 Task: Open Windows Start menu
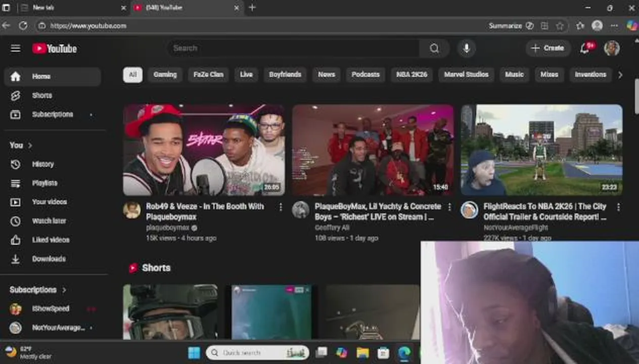pos(194,353)
